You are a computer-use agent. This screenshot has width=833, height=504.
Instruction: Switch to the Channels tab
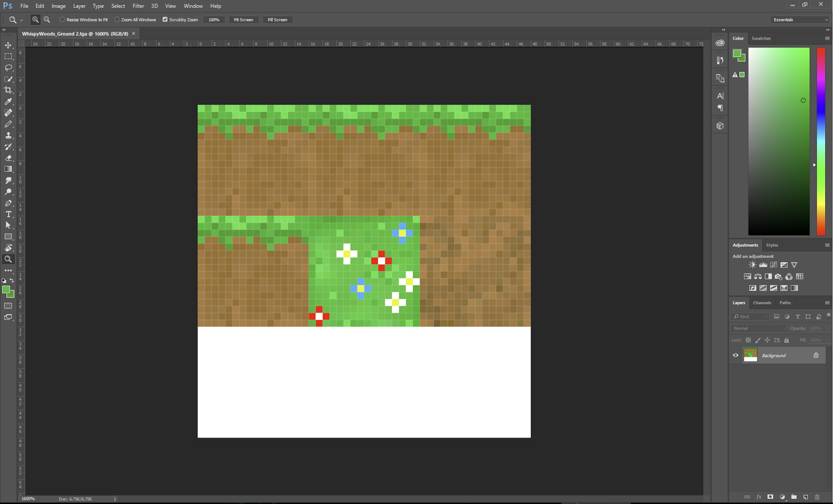coord(762,302)
